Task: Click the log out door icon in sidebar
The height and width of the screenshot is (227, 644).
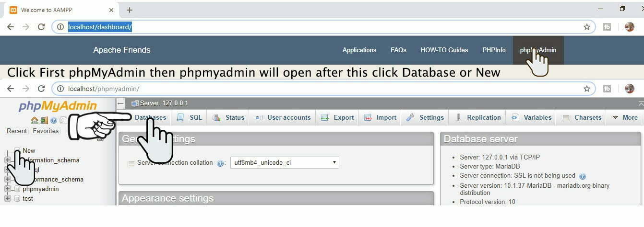Action: pos(44,120)
